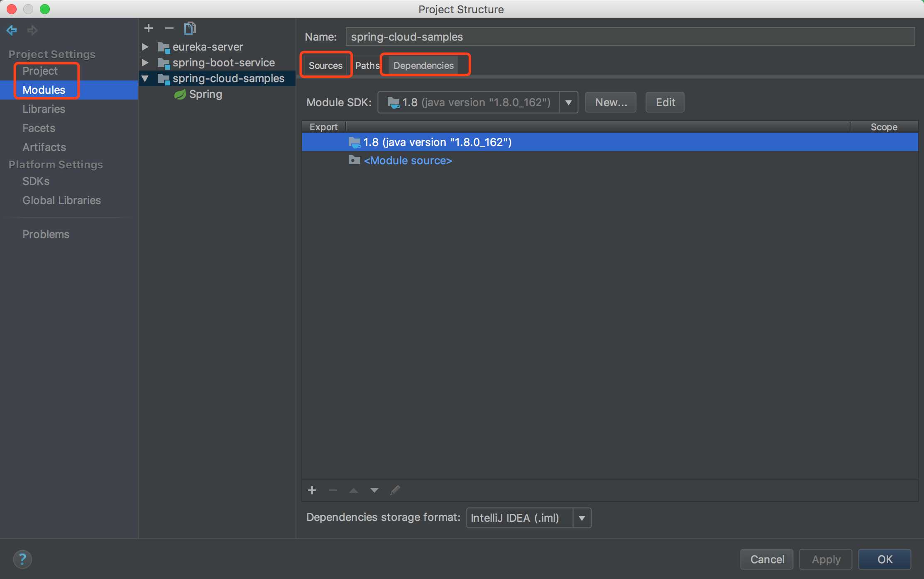Add a dependency with plus button
924x579 pixels.
[x=312, y=490]
